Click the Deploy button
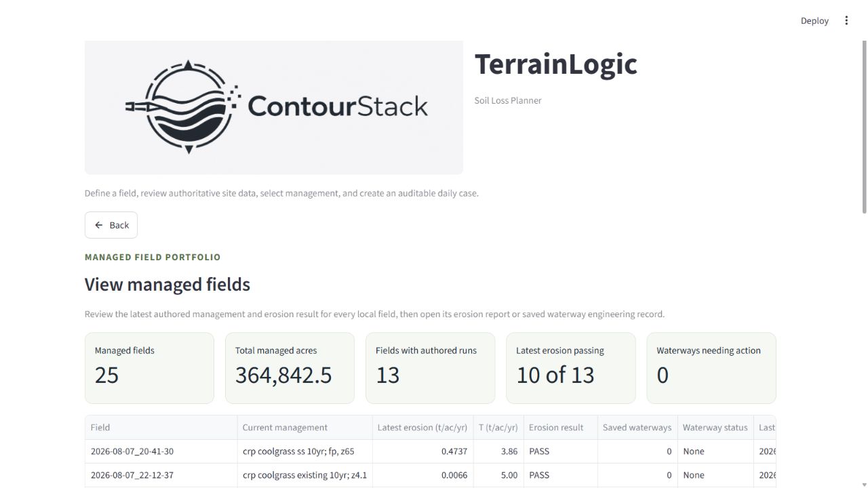868x488 pixels. point(814,20)
